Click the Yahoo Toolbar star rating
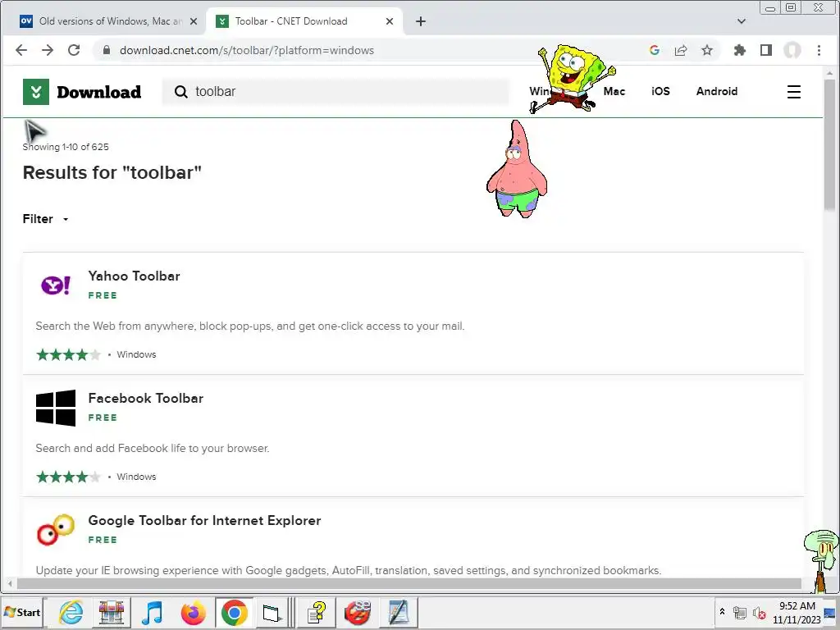The height and width of the screenshot is (630, 840). pyautogui.click(x=68, y=354)
